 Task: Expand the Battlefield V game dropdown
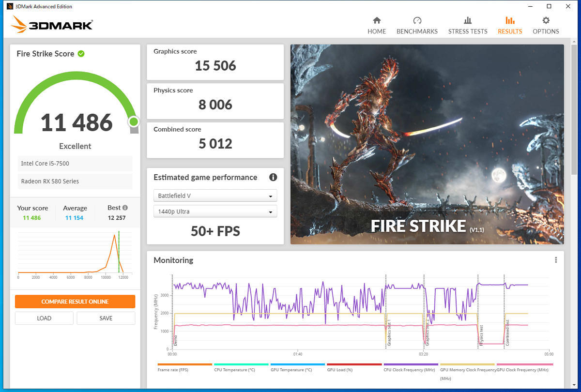point(215,196)
